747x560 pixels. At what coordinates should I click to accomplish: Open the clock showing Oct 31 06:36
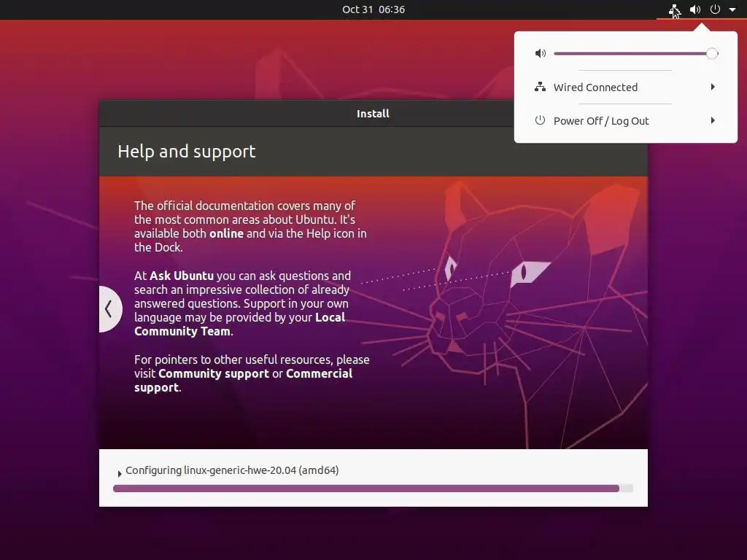click(373, 9)
